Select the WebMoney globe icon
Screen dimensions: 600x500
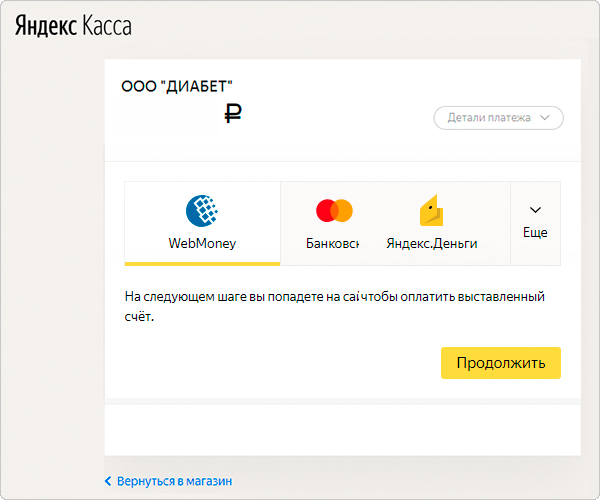[202, 210]
